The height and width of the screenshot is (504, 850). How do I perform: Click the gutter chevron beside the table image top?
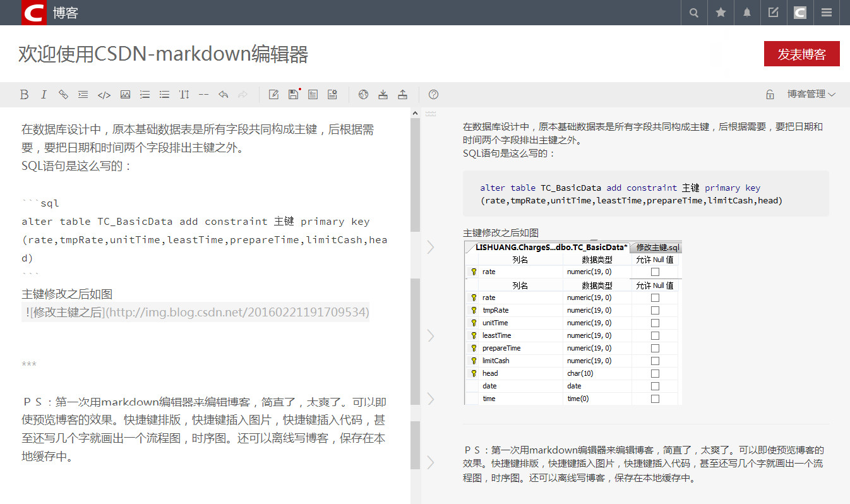pyautogui.click(x=431, y=247)
